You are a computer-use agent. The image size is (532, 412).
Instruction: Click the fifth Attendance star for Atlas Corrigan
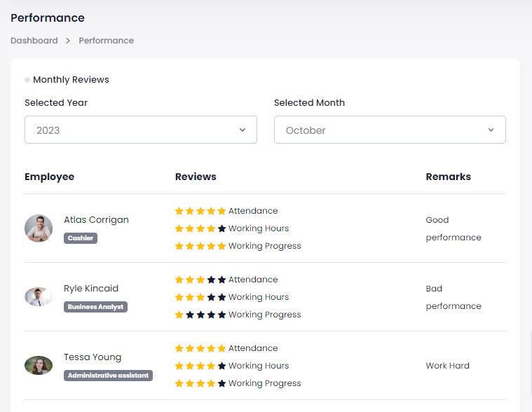click(x=222, y=211)
